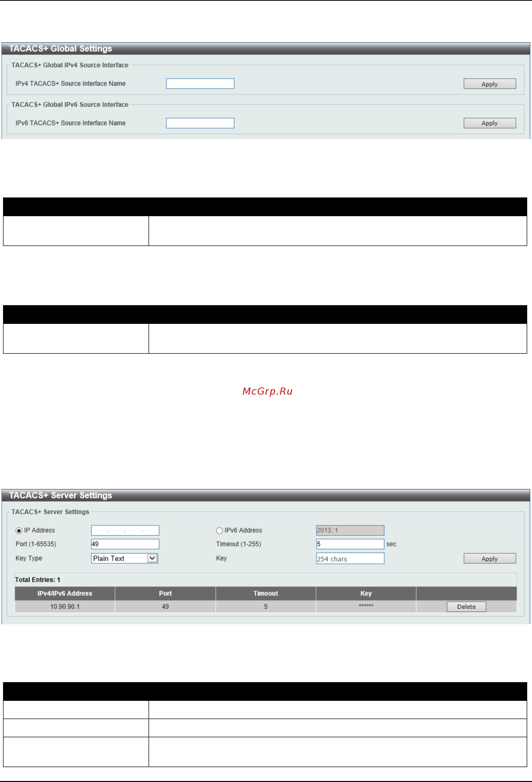Open the Key Type dropdown
This screenshot has width=532, height=782.
[125, 558]
